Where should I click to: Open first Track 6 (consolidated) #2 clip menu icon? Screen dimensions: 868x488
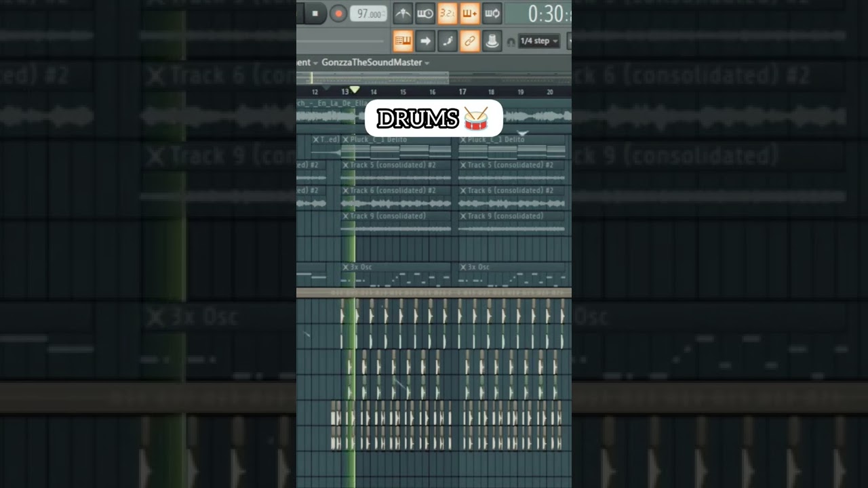346,190
